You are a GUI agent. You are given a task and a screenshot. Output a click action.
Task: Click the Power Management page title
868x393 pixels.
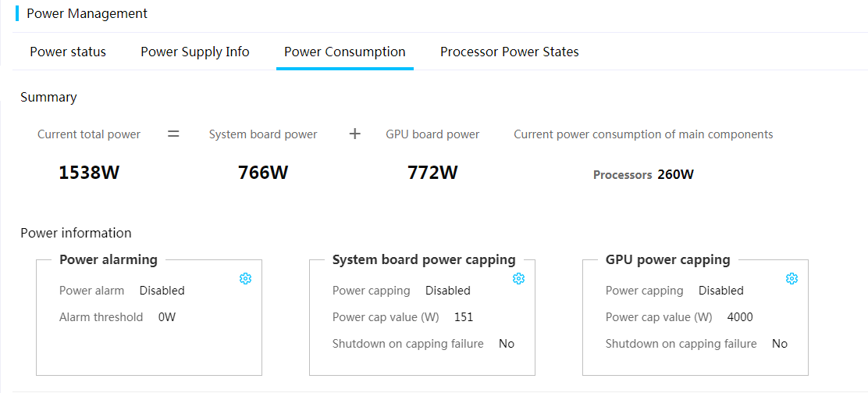pyautogui.click(x=87, y=13)
